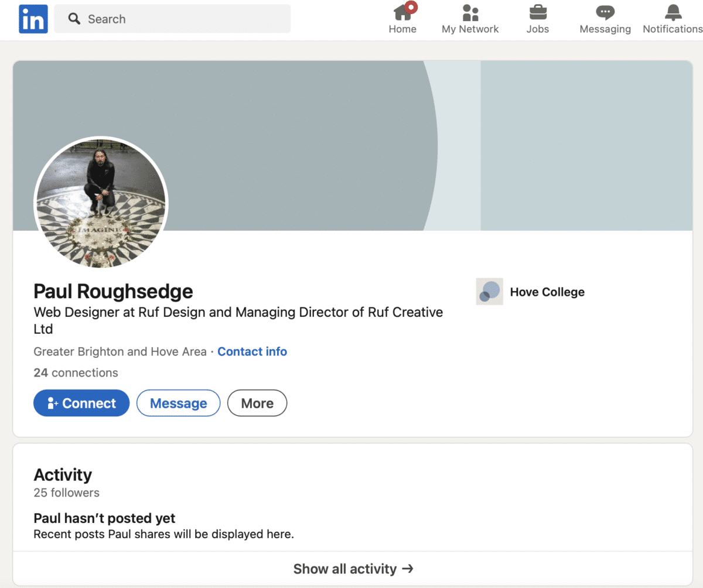View Paul's circular profile photo
The image size is (703, 588).
[101, 203]
